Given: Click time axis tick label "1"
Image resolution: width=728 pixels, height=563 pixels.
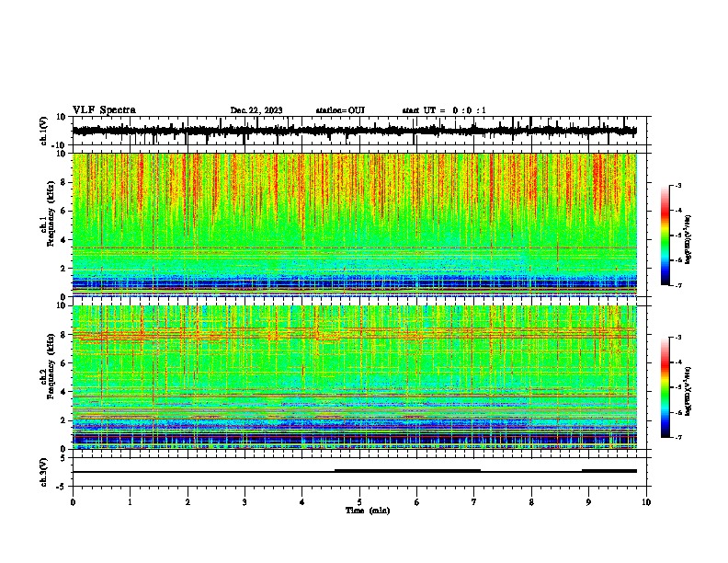Looking at the screenshot, I should pos(130,502).
